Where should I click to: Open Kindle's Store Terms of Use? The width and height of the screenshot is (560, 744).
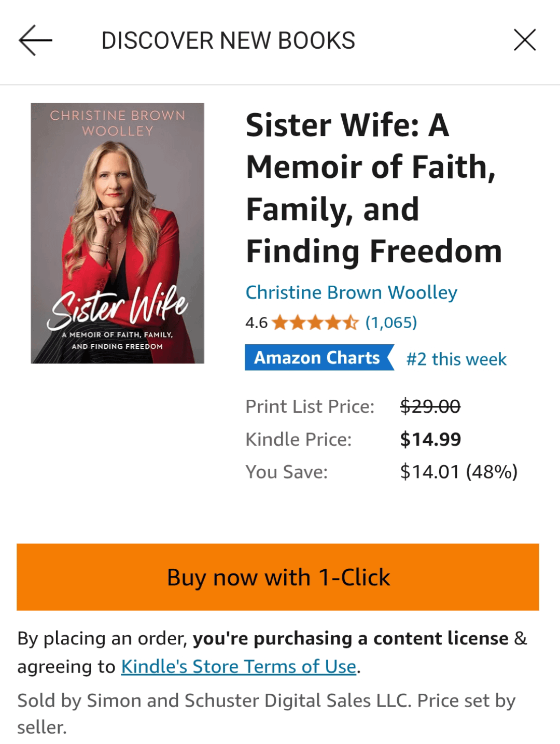click(239, 667)
